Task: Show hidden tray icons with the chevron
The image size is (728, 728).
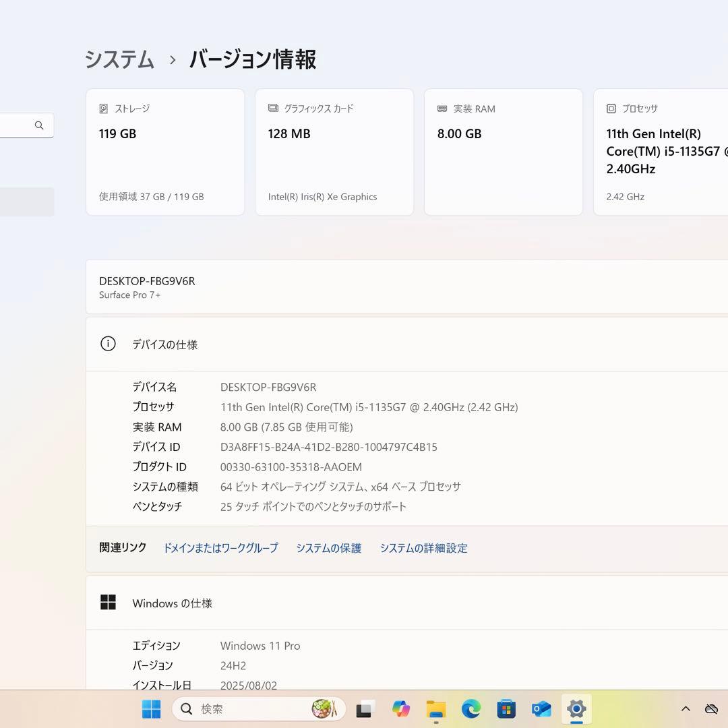Action: [x=686, y=708]
